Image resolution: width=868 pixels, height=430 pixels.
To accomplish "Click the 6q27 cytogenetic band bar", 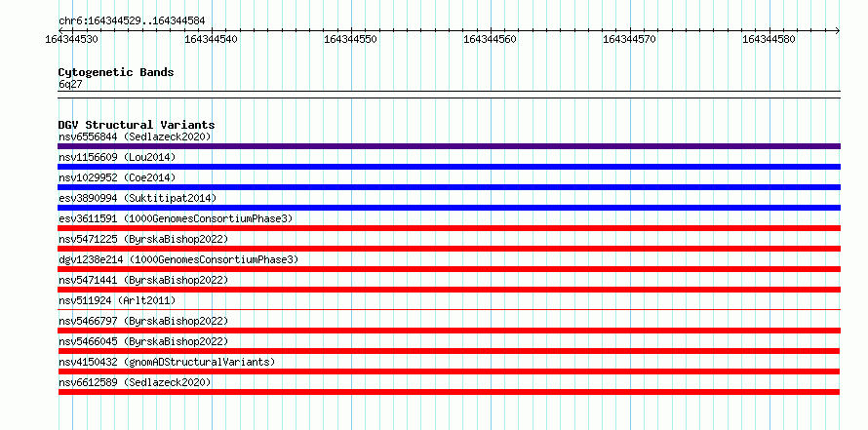I will (x=449, y=95).
